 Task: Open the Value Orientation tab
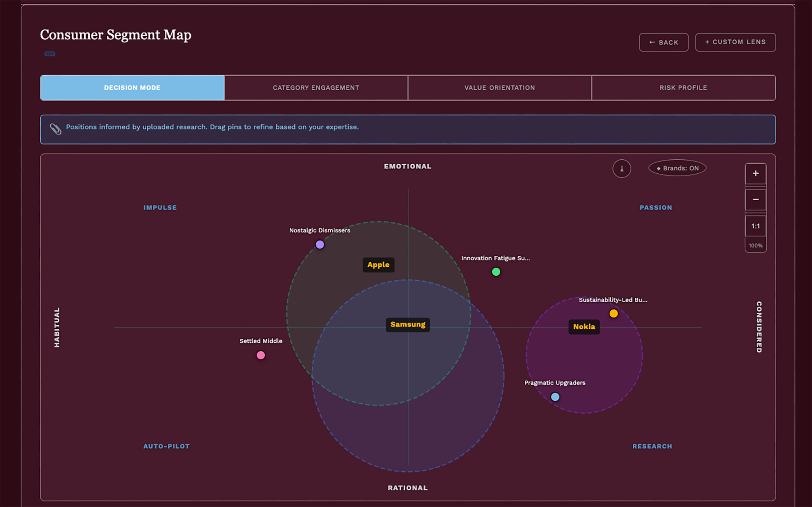[x=499, y=88]
